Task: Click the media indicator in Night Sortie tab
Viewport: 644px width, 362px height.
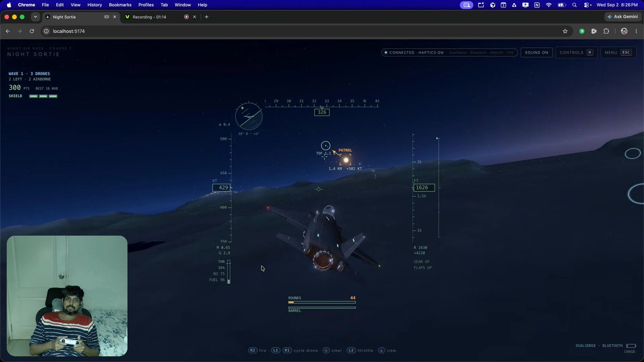Action: [106, 17]
